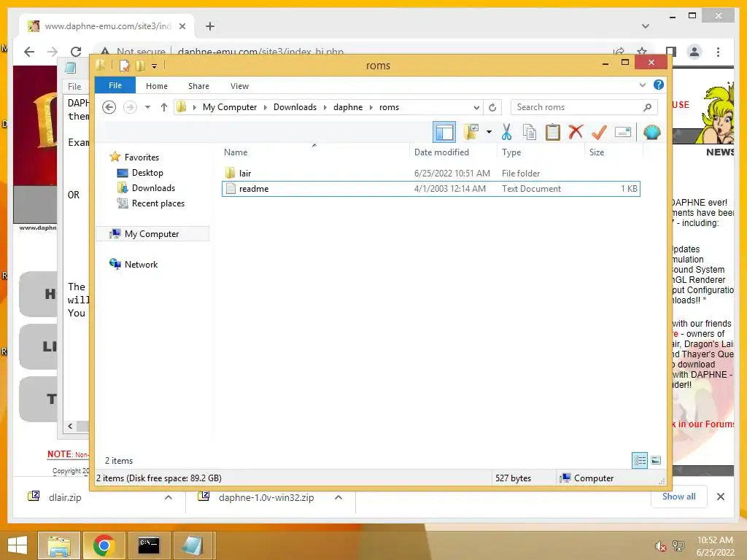The width and height of the screenshot is (747, 560).
Task: Open Command Prompt taskbar icon
Action: click(149, 545)
